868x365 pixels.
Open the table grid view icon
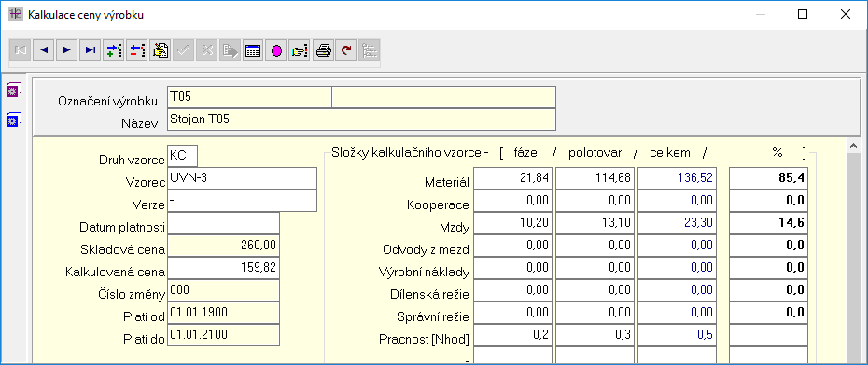click(253, 51)
